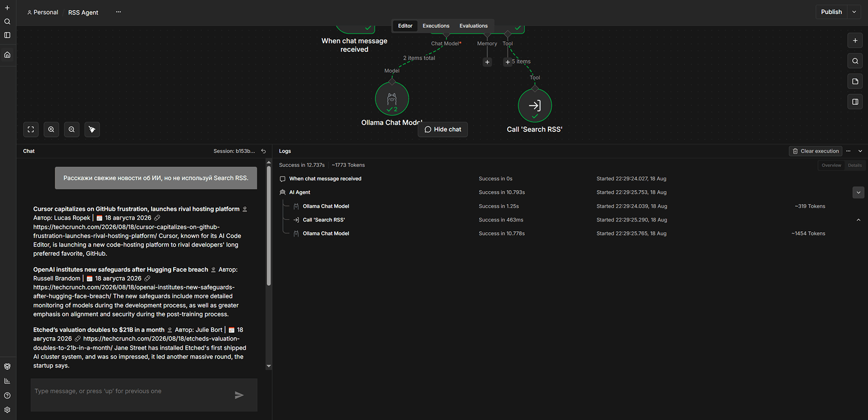Click the Publish button
Screen dimensions: 868x420
click(831, 12)
